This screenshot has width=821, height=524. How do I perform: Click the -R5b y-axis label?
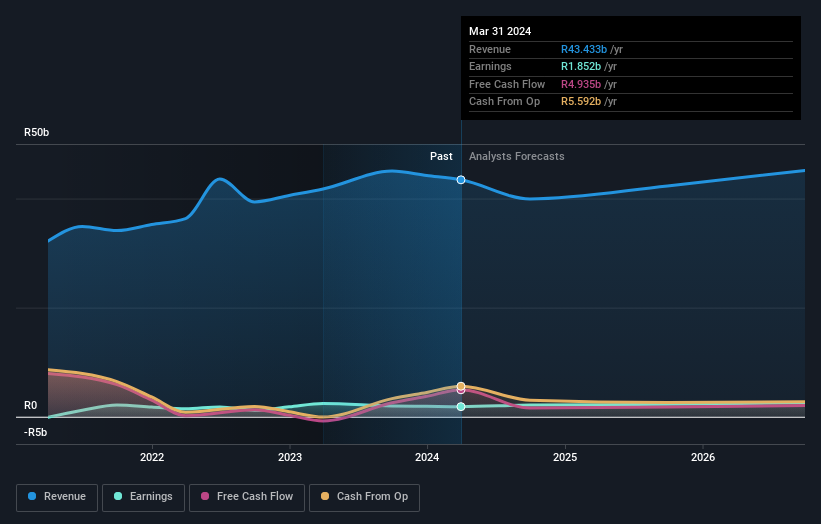pos(36,432)
